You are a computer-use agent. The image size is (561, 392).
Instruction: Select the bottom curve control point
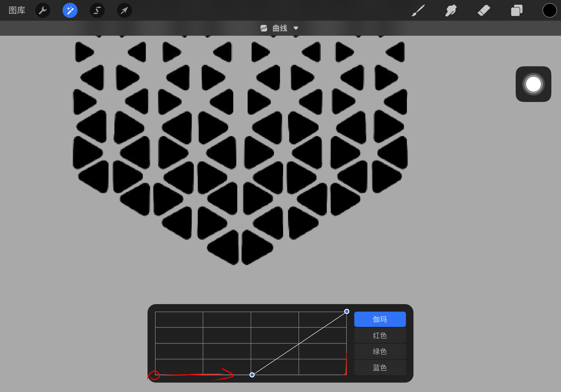click(252, 375)
